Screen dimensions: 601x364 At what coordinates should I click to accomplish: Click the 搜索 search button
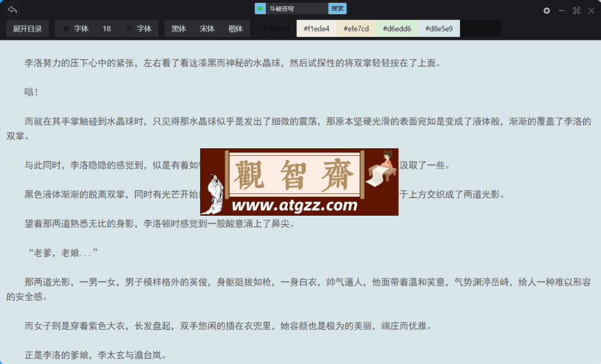click(x=337, y=8)
